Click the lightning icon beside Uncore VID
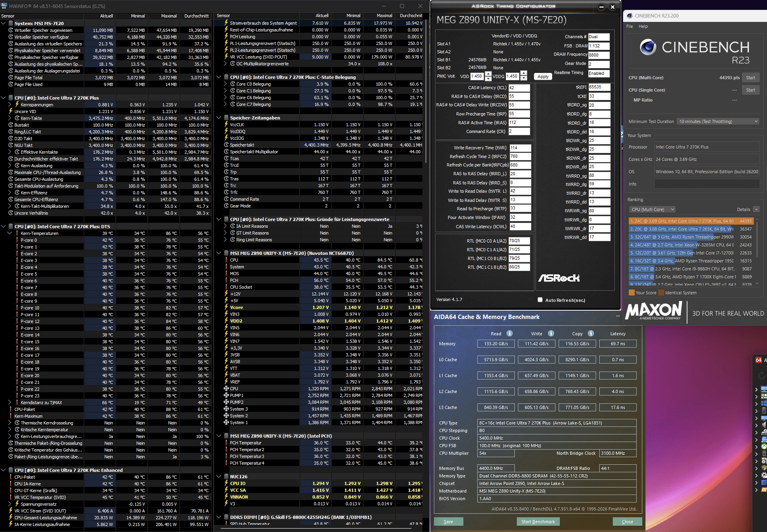The image size is (767, 532). (x=11, y=111)
